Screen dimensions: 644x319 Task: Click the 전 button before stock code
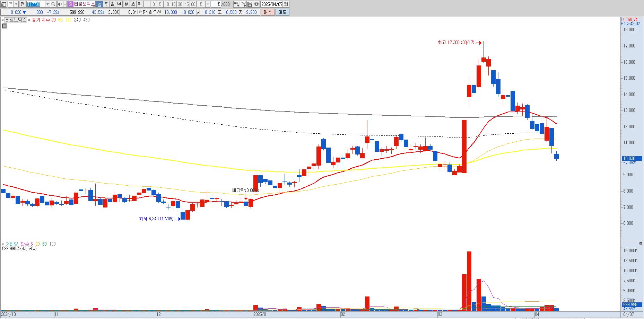coord(22,4)
